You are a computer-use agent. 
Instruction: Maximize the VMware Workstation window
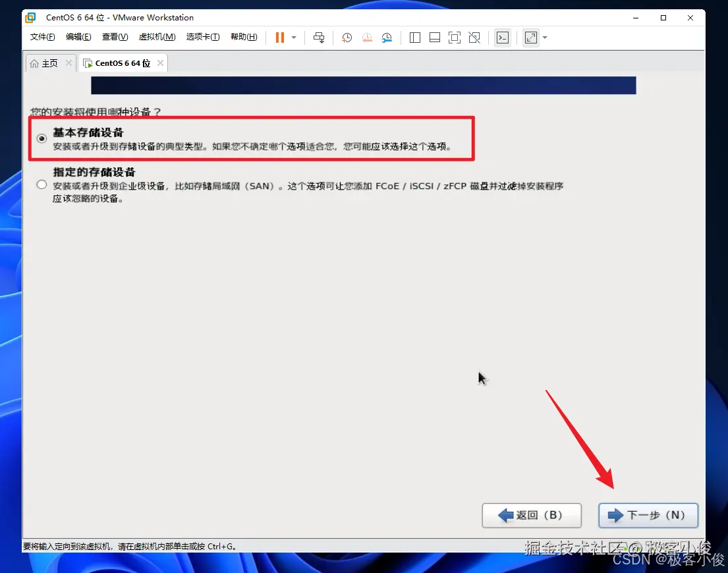(x=663, y=18)
